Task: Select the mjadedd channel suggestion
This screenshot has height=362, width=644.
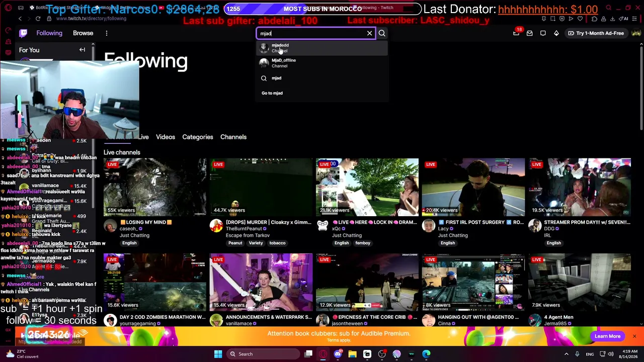Action: pos(322,48)
